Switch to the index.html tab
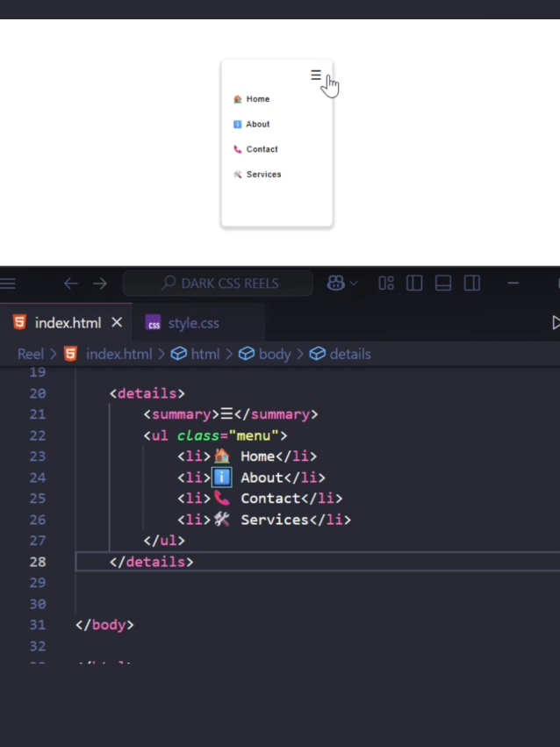560x747 pixels. point(66,323)
